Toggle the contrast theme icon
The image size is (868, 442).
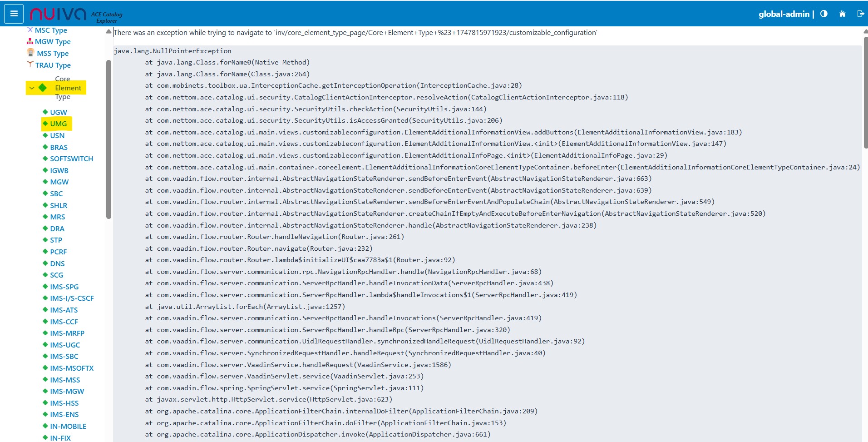pyautogui.click(x=824, y=14)
